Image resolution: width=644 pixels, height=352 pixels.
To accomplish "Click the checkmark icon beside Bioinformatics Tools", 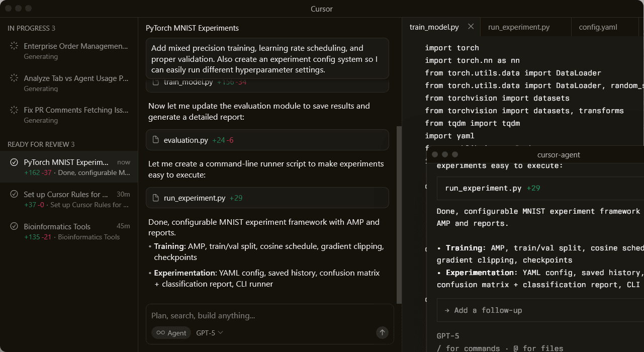I will click(14, 227).
